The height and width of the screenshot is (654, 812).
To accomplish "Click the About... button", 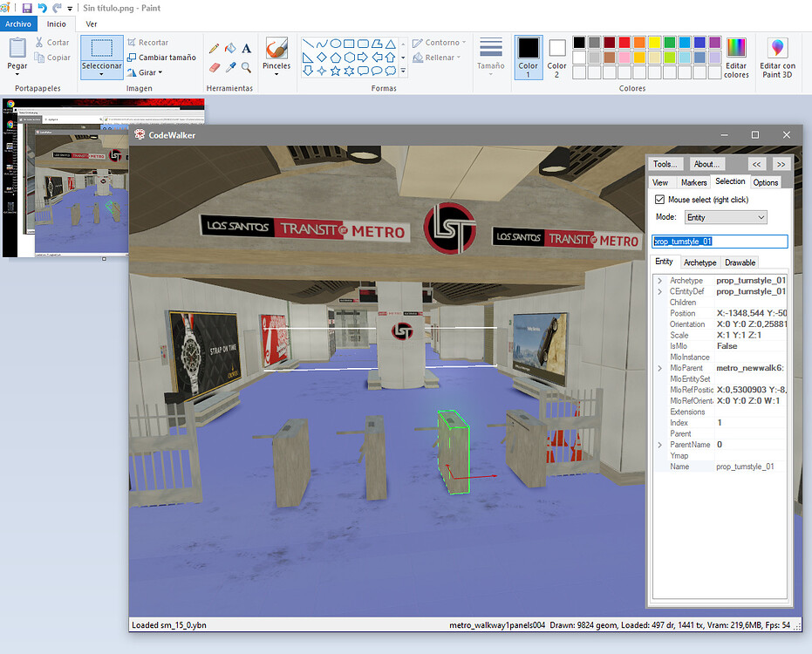I will click(706, 164).
